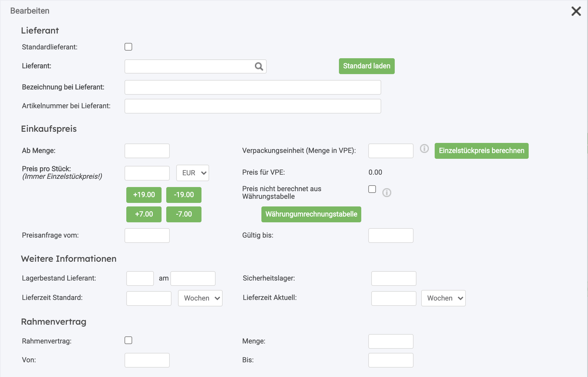588x377 pixels.
Task: Add 19.00 percent with +19.00 button
Action: pyautogui.click(x=144, y=195)
